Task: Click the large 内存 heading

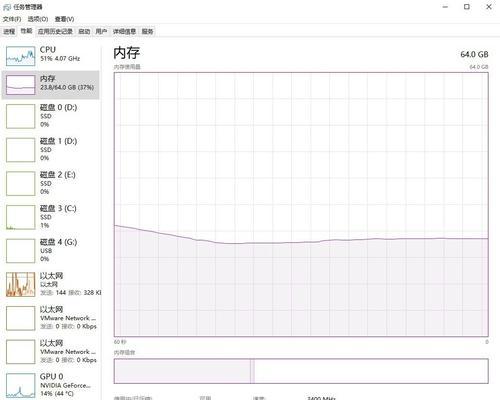Action: tap(127, 53)
